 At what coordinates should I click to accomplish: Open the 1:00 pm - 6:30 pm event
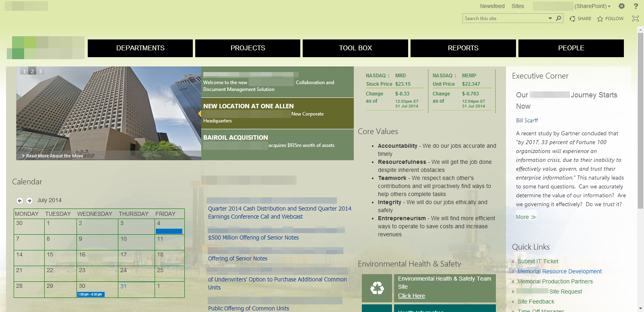(91, 294)
